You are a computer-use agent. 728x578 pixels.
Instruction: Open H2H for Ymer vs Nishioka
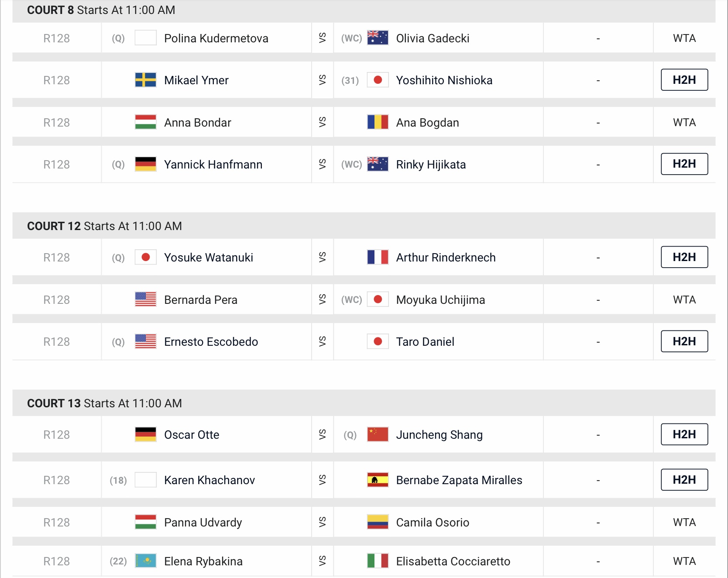684,80
